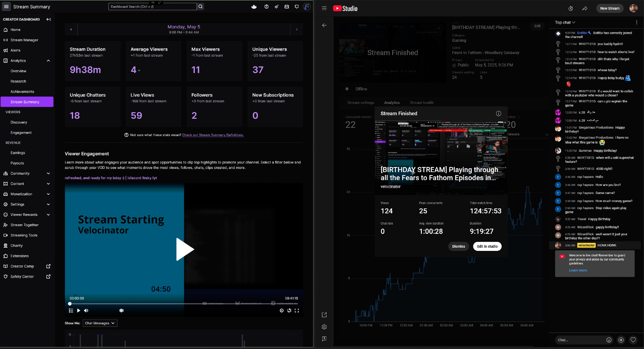The height and width of the screenshot is (349, 644).
Task: Open the Twitch inbox notifications icon
Action: point(287,6)
